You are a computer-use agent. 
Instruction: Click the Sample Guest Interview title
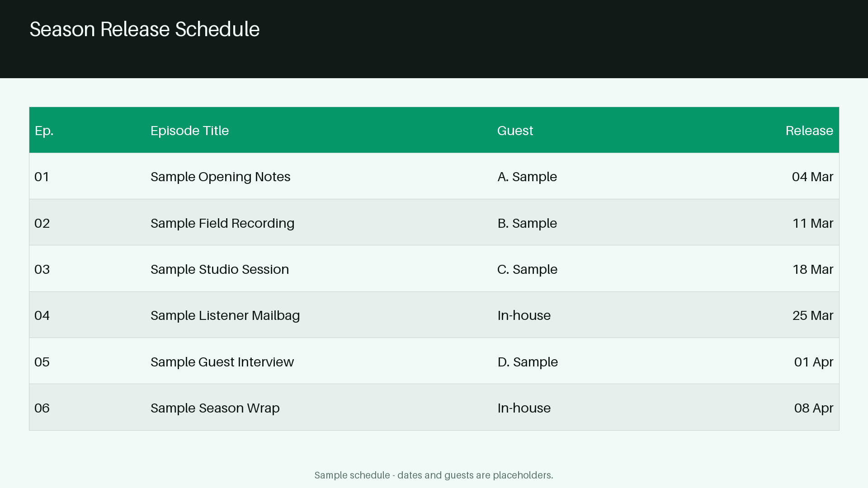pyautogui.click(x=222, y=362)
